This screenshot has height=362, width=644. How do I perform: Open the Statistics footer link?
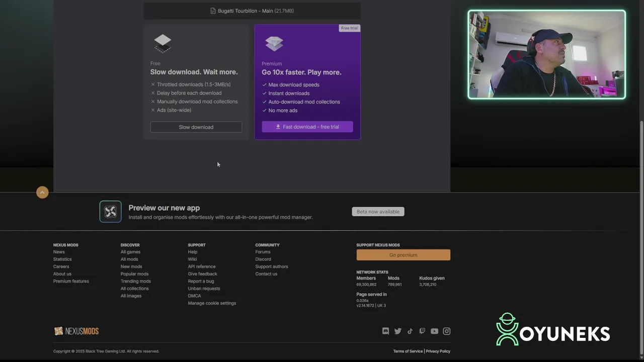click(x=62, y=259)
